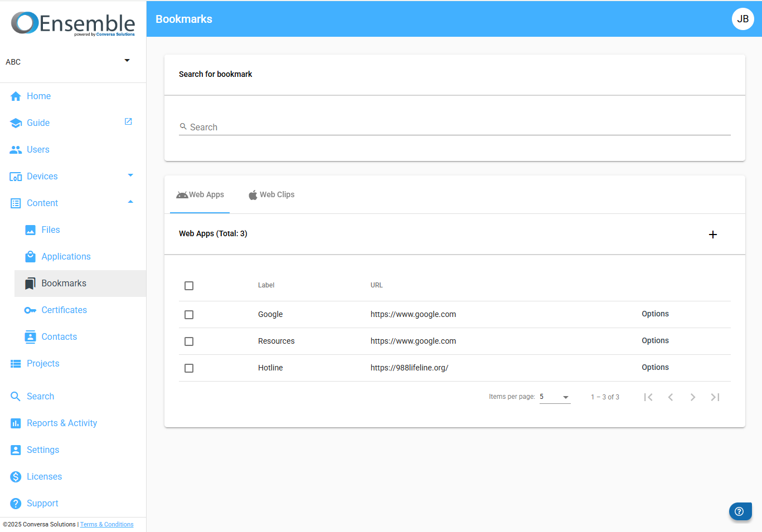Click the '1 – 3 of 3' range text
762x532 pixels.
coord(605,397)
